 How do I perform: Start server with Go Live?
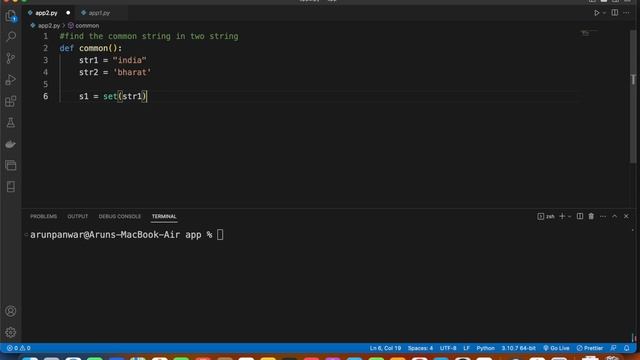click(556, 348)
